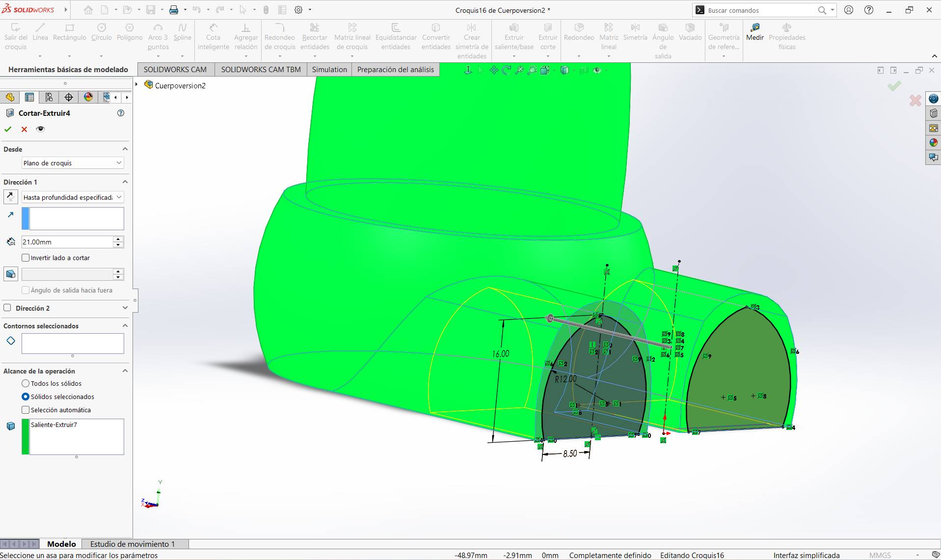941x560 pixels.
Task: Collapse Alcance de la operación section
Action: [x=125, y=371]
